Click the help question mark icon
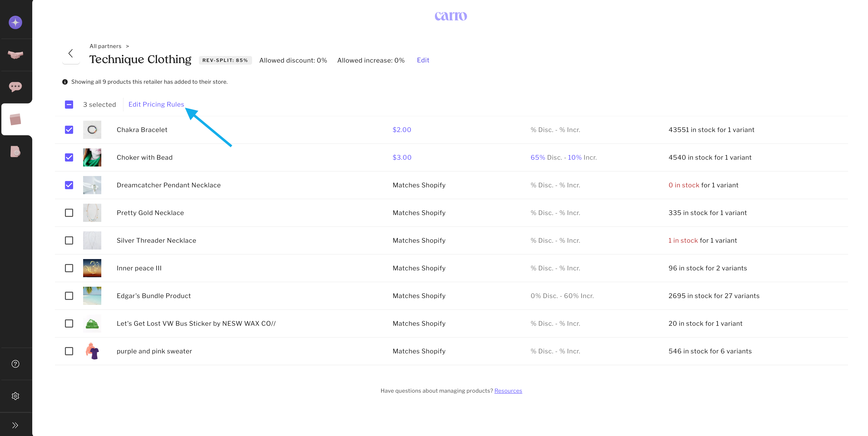 (x=15, y=364)
